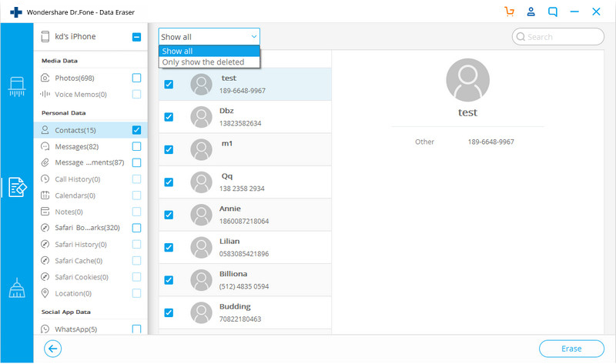This screenshot has height=364, width=616.
Task: Open Photos(698) category
Action: pyautogui.click(x=91, y=78)
